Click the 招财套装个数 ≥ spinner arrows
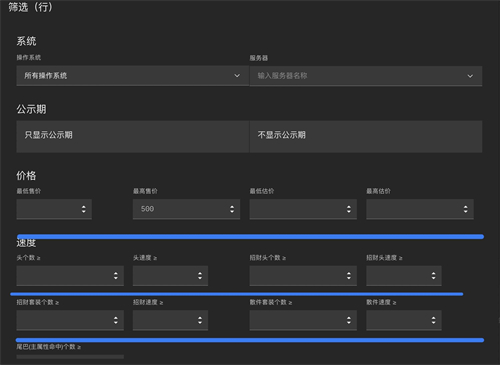 coord(116,320)
